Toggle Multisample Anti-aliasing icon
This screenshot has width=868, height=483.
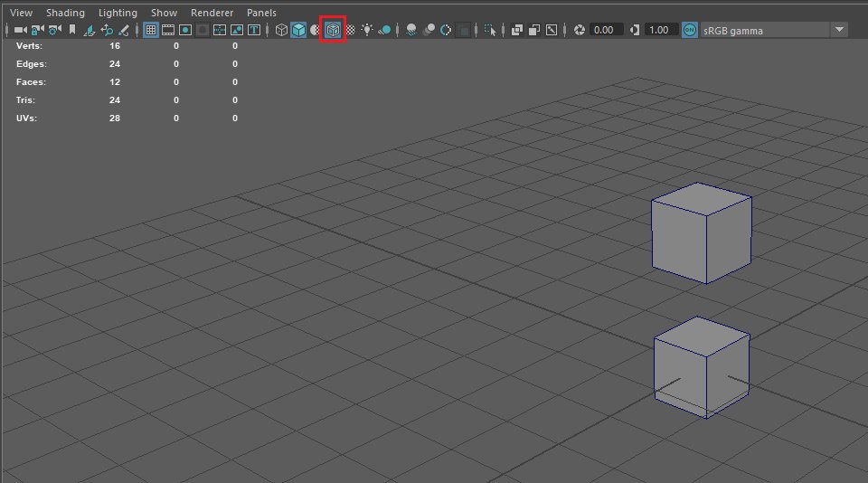tap(446, 30)
